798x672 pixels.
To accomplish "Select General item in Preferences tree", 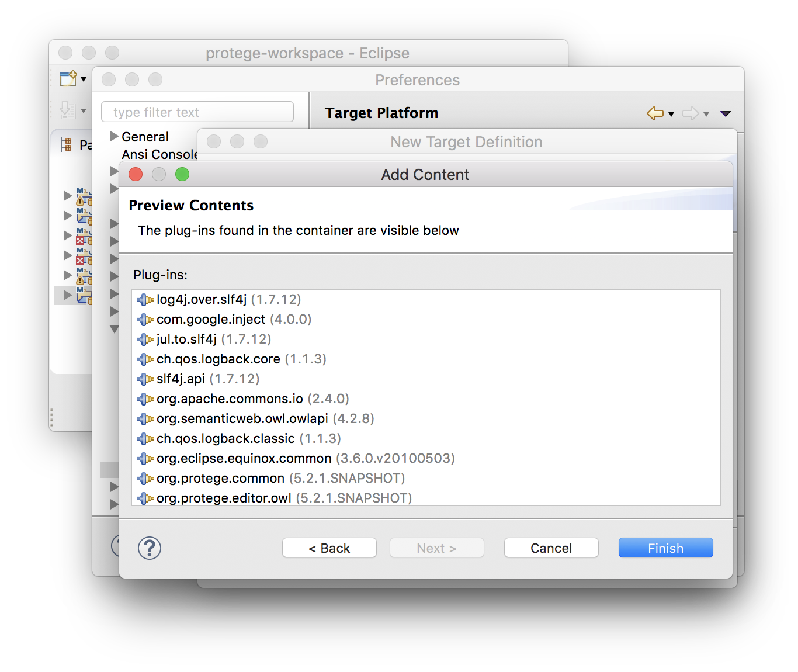I will pos(145,137).
